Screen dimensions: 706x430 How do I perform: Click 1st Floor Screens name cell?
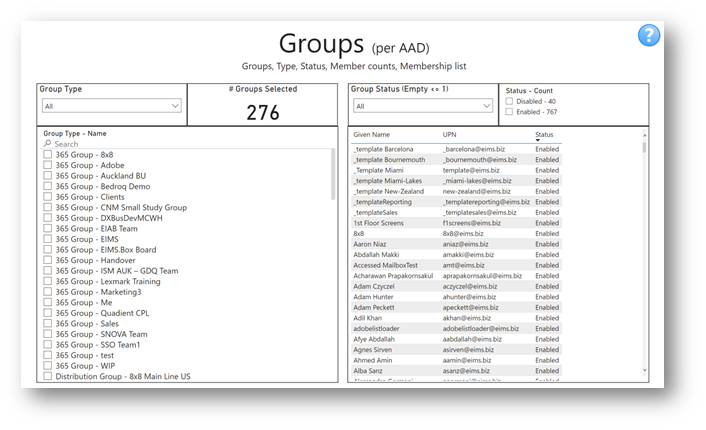378,223
